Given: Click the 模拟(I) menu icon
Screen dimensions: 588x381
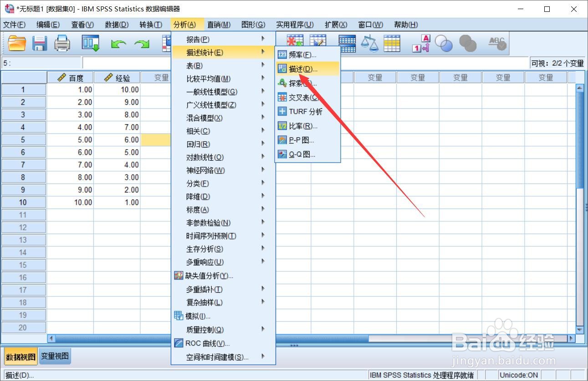Looking at the screenshot, I should click(179, 315).
